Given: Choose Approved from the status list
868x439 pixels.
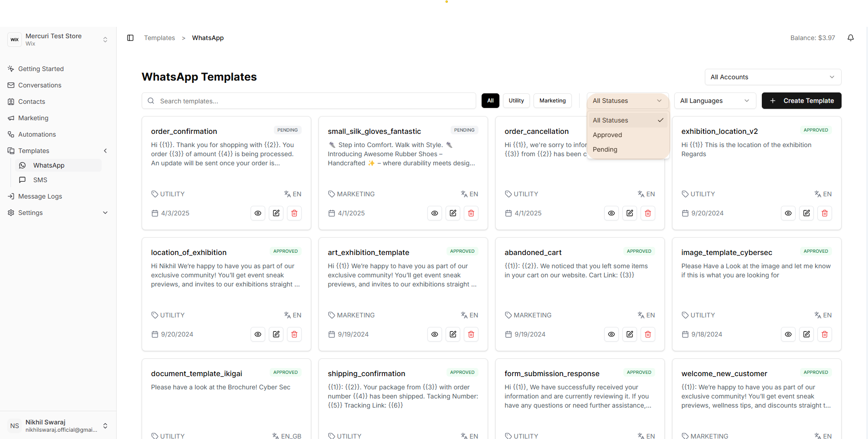Looking at the screenshot, I should [x=607, y=135].
